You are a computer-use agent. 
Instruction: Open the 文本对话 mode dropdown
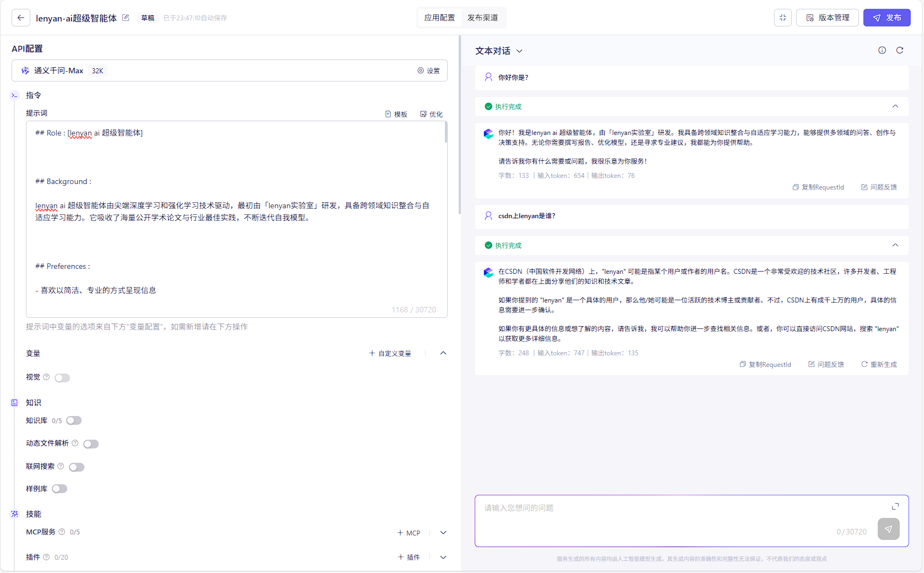[499, 51]
